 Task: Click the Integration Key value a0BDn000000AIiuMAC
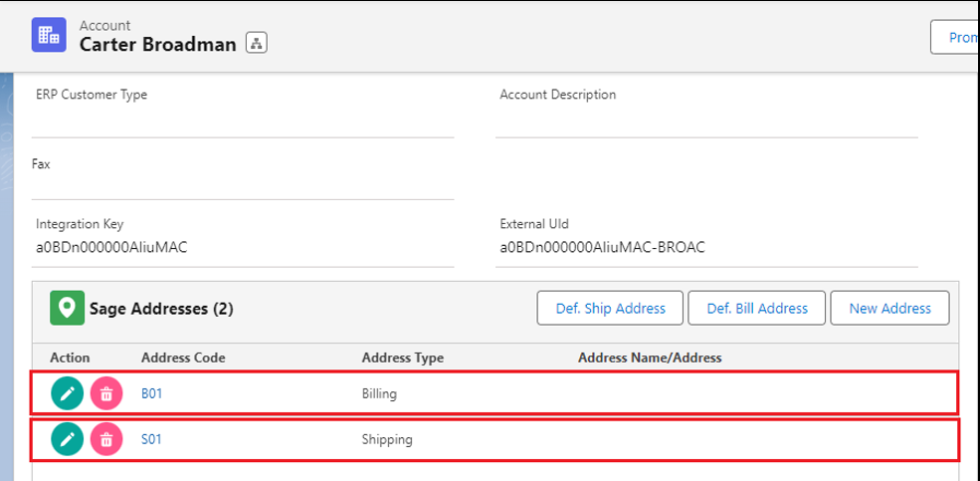pos(111,247)
